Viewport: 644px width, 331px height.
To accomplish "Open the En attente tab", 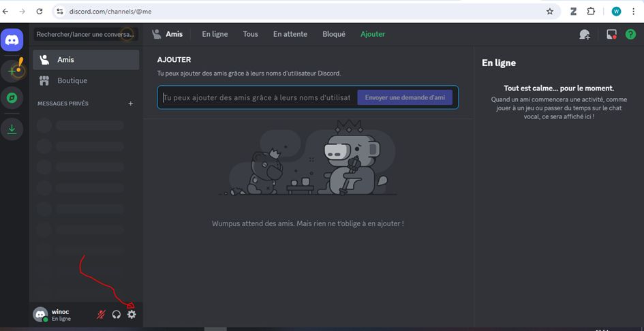I will [290, 34].
